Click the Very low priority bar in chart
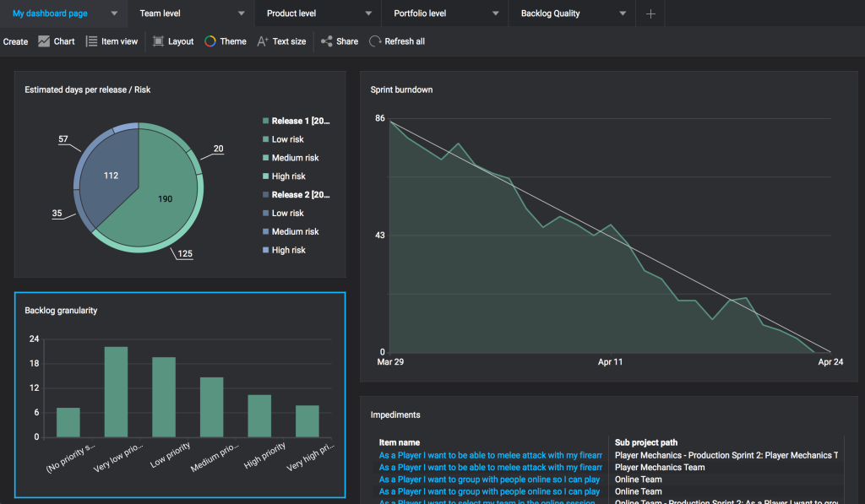Viewport: 865px width, 504px height. [116, 392]
